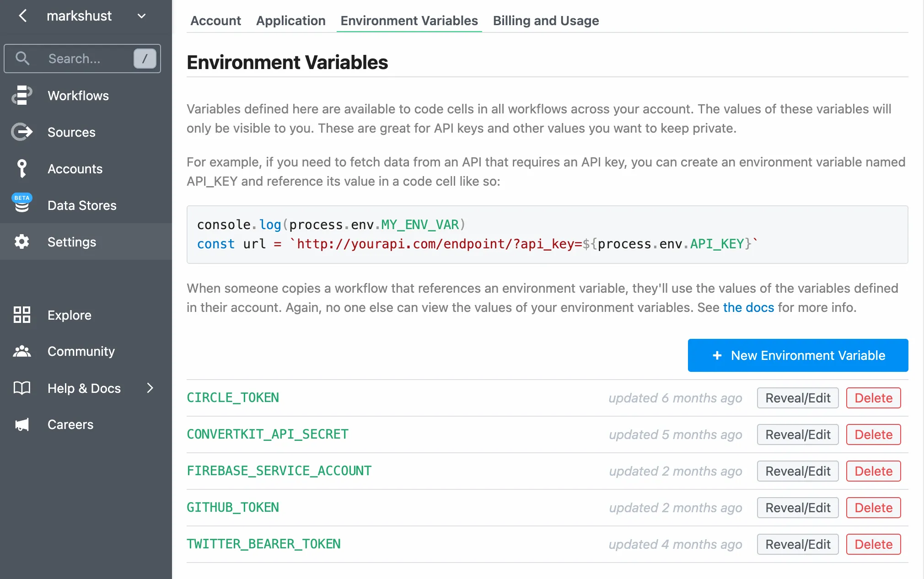The image size is (924, 579).
Task: Navigate back using the left chevron arrow
Action: [x=23, y=16]
